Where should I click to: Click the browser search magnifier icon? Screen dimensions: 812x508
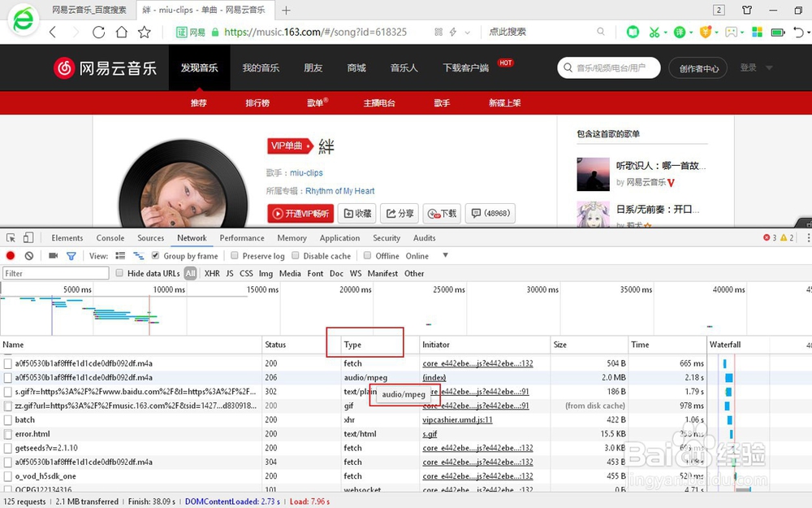click(600, 32)
